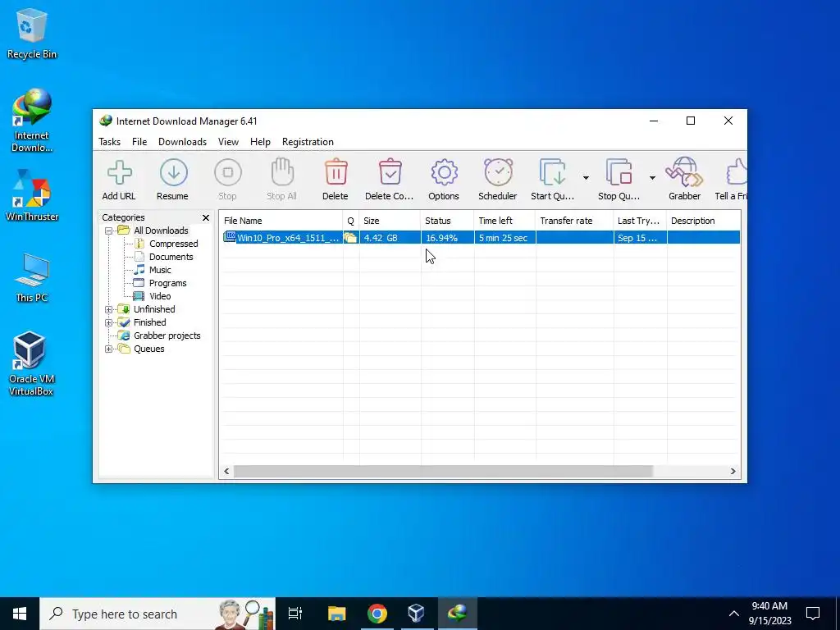The image size is (840, 630).
Task: Select the Compressed category
Action: 174,244
